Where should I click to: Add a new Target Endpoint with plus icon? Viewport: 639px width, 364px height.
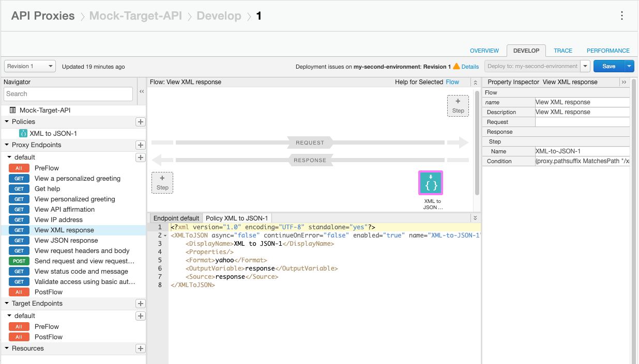(140, 304)
